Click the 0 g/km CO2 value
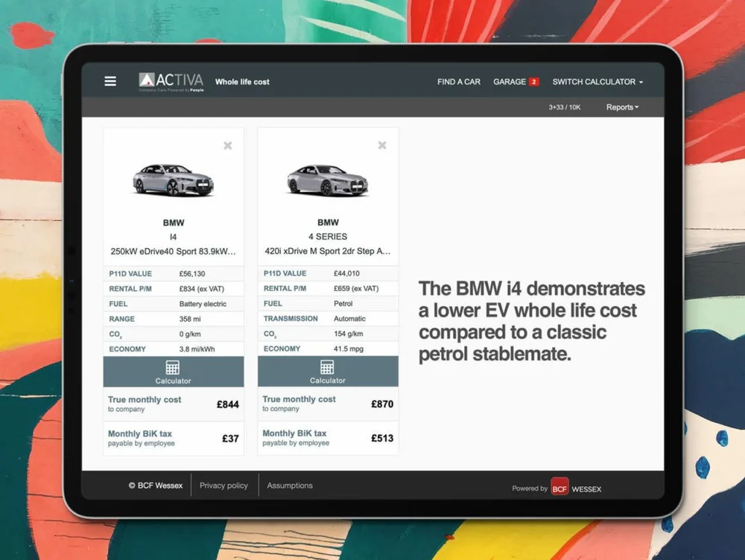 coord(190,334)
